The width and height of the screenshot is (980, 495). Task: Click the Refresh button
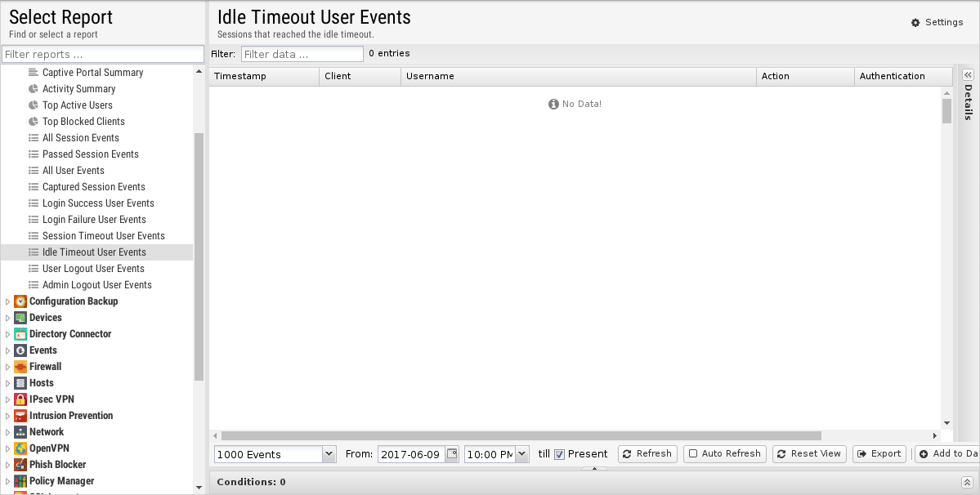pos(647,454)
